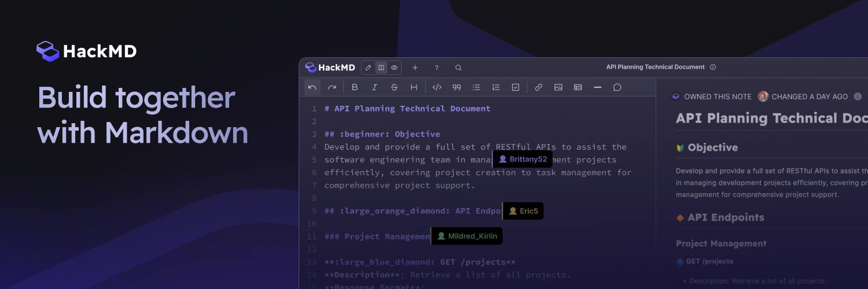Click the OWNED THIS NOTE label
This screenshot has width=868, height=289.
(x=718, y=97)
